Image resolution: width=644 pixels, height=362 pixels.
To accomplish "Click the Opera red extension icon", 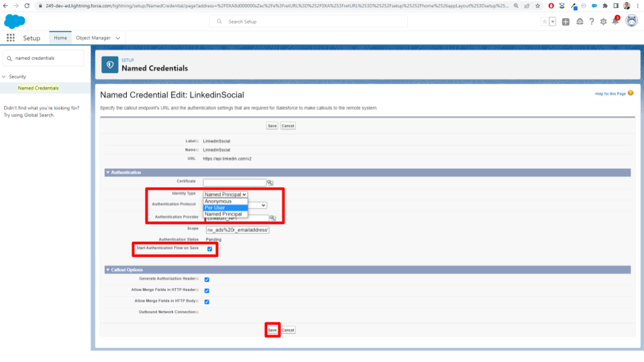I will point(551,6).
